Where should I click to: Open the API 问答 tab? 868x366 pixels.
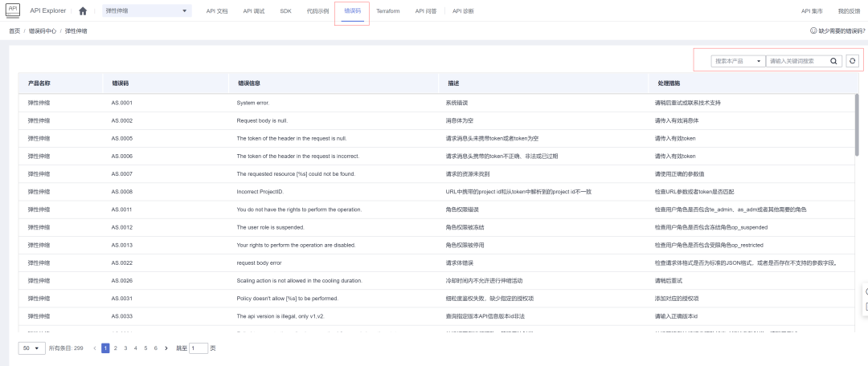(x=426, y=11)
